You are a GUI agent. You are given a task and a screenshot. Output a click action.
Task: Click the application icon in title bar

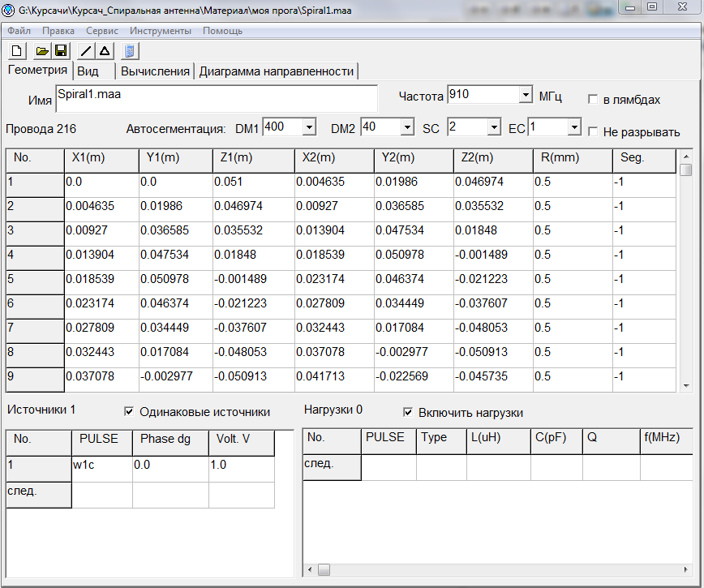pos(9,8)
